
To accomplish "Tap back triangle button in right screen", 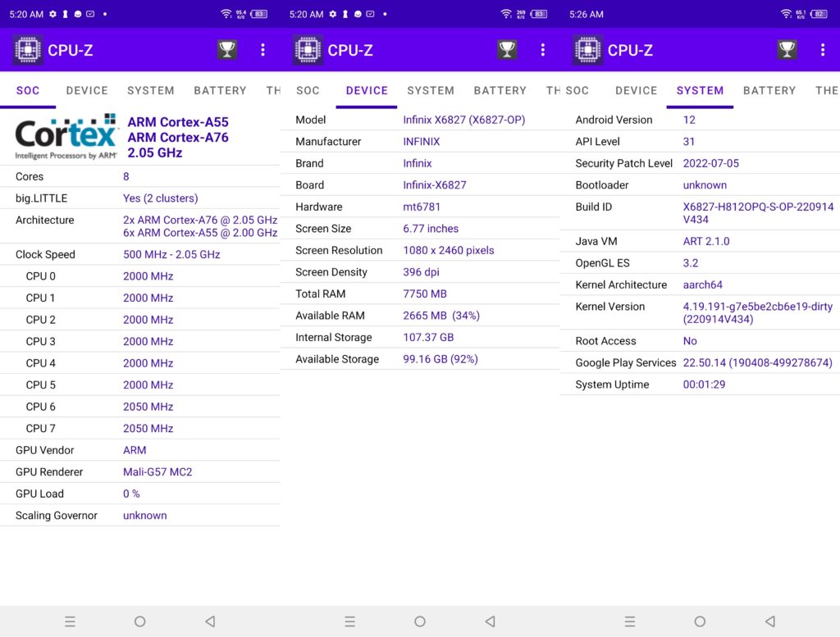I will [769, 621].
